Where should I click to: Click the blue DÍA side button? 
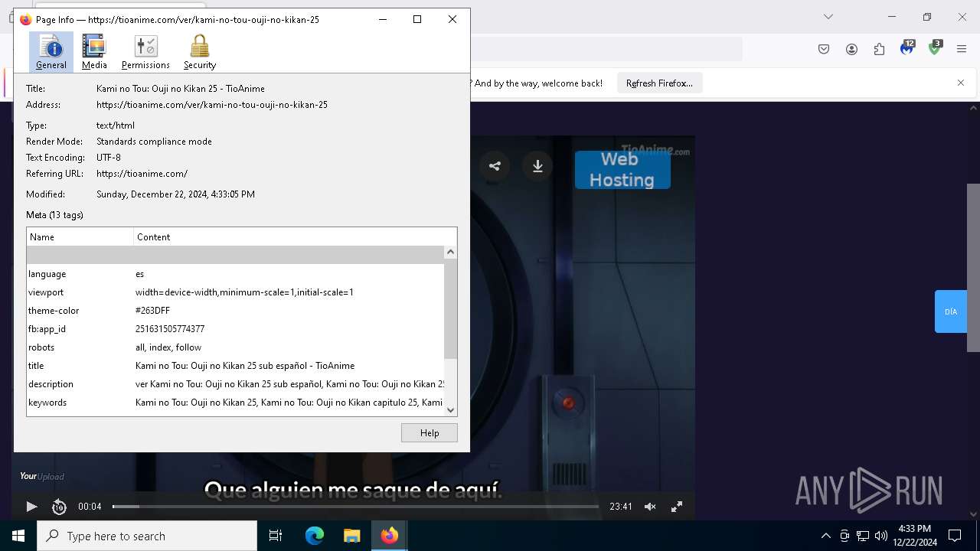click(x=951, y=311)
